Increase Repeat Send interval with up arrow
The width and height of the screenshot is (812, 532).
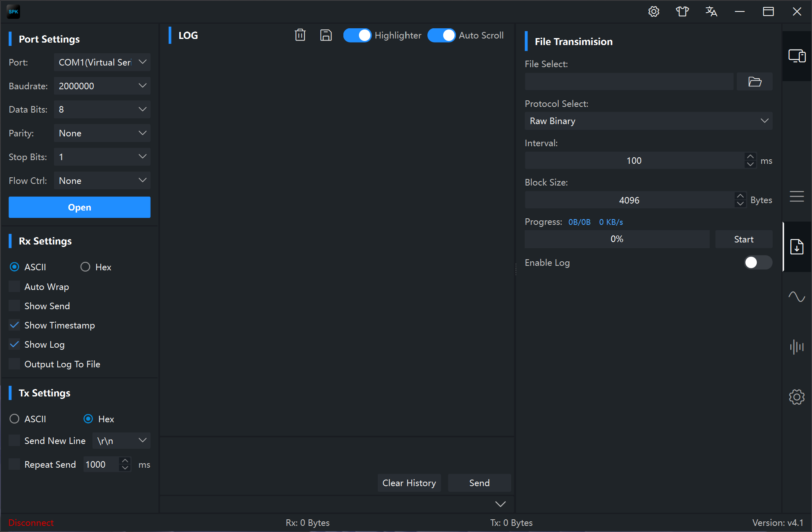[125, 461]
